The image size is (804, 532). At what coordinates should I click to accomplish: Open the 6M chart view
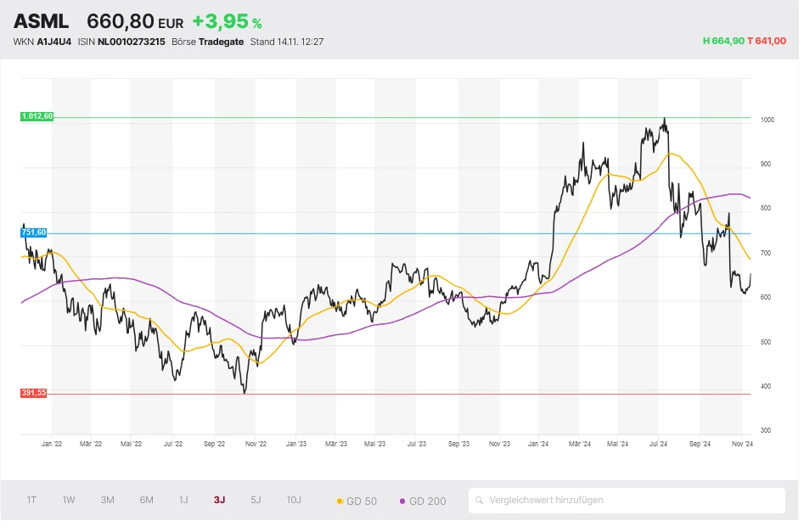(146, 501)
